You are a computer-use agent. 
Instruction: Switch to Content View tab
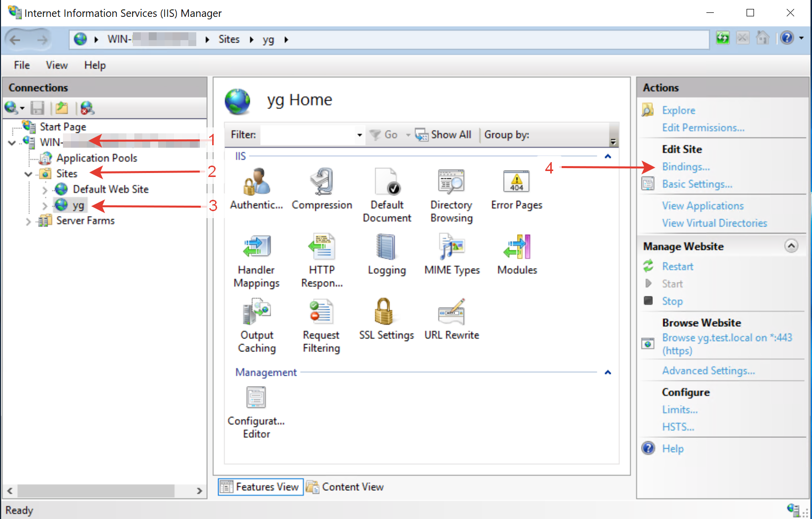coord(345,487)
